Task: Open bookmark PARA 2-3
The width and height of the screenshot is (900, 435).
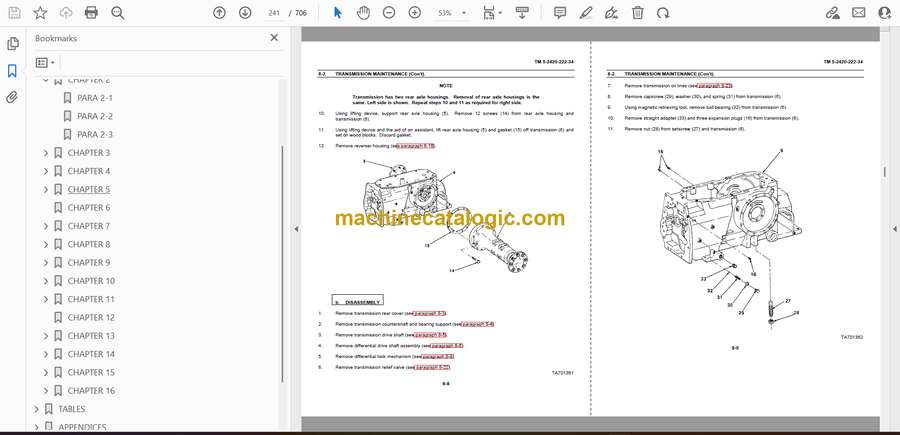Action: click(95, 135)
